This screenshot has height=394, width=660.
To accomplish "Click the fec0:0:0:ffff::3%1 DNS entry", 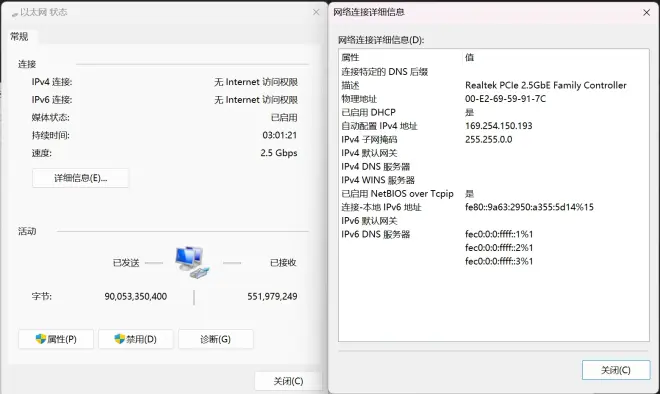I will pos(499,261).
